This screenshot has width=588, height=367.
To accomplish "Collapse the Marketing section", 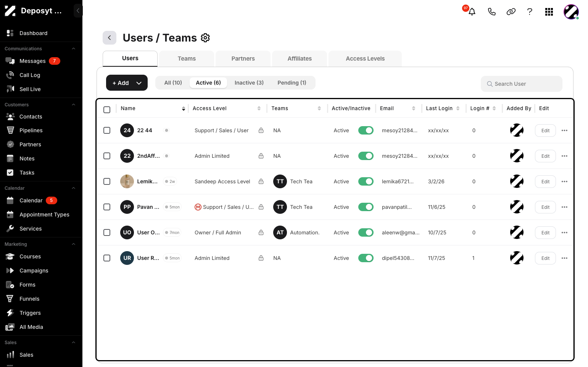I will (73, 244).
